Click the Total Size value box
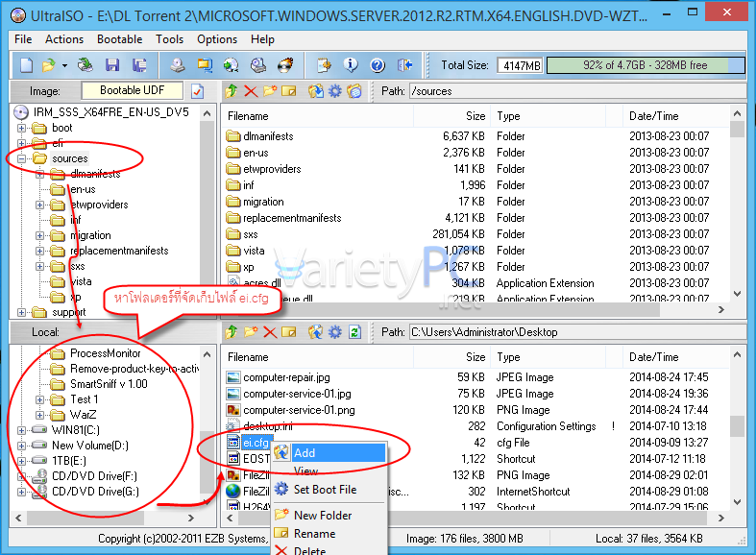 tap(521, 65)
